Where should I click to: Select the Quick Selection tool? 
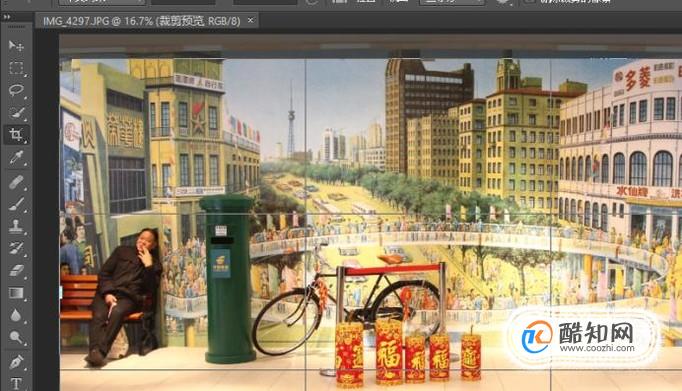16,113
